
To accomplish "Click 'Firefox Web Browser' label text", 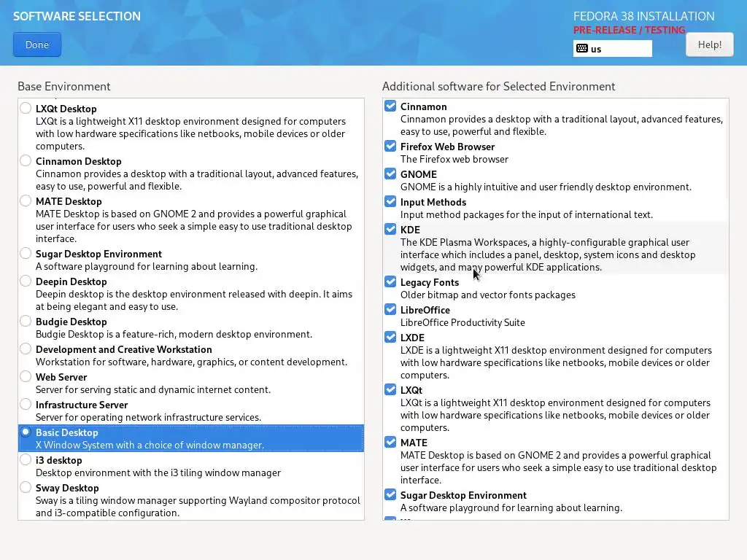I will (447, 147).
